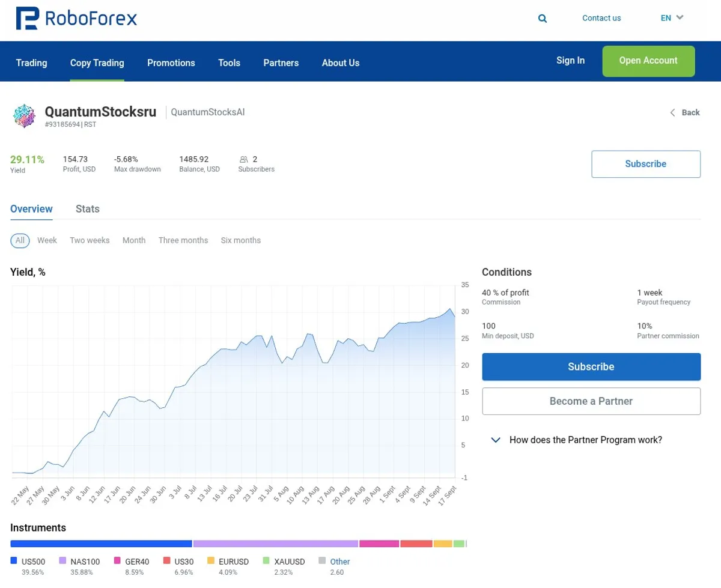The width and height of the screenshot is (721, 588).
Task: Open the Trading menu
Action: coord(31,62)
